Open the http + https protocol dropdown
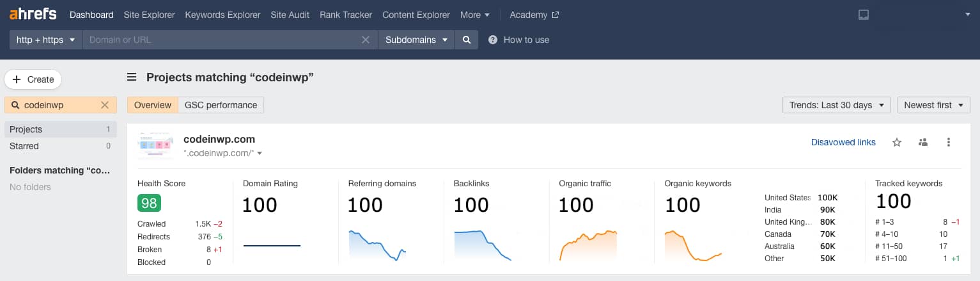 (45, 40)
